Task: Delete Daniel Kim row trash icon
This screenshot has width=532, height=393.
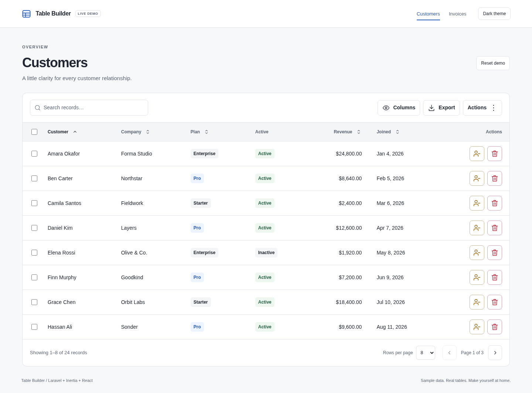Action: [495, 228]
